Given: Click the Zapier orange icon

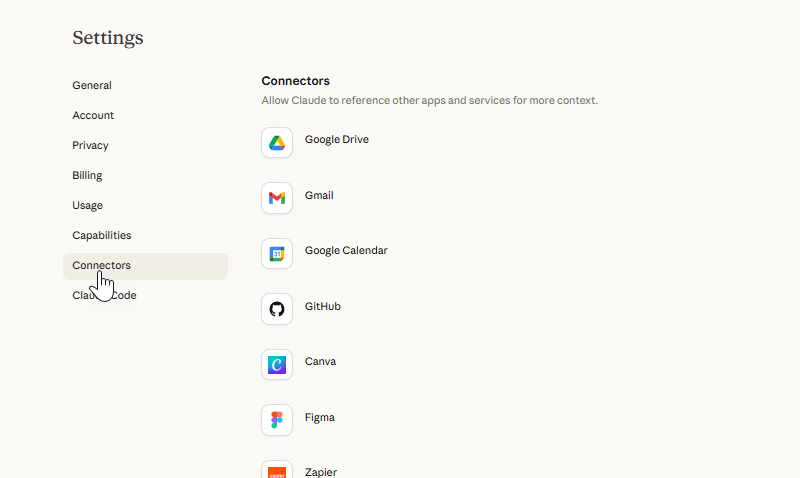Looking at the screenshot, I should (x=277, y=471).
